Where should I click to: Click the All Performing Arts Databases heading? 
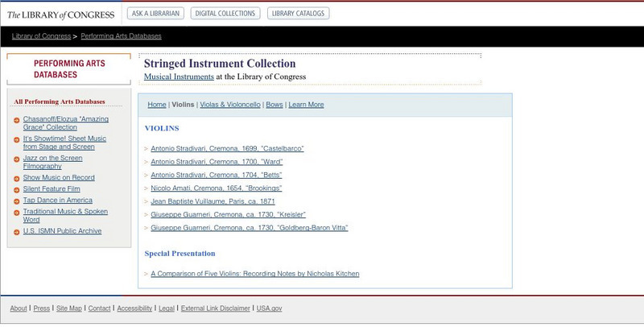(x=60, y=101)
